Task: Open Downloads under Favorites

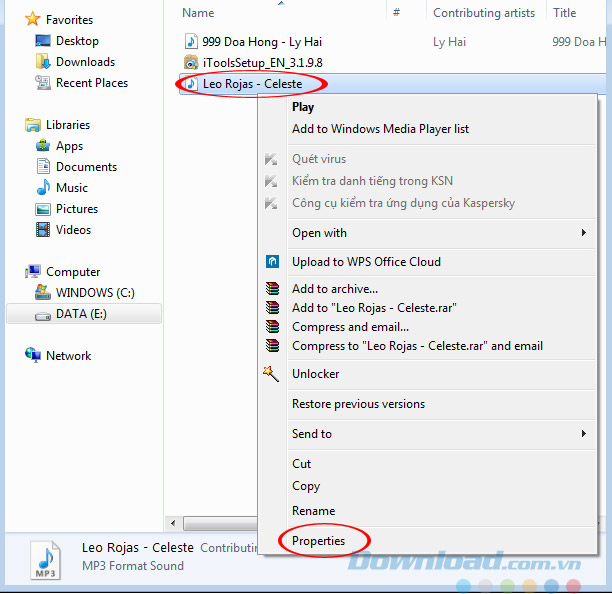Action: [85, 62]
